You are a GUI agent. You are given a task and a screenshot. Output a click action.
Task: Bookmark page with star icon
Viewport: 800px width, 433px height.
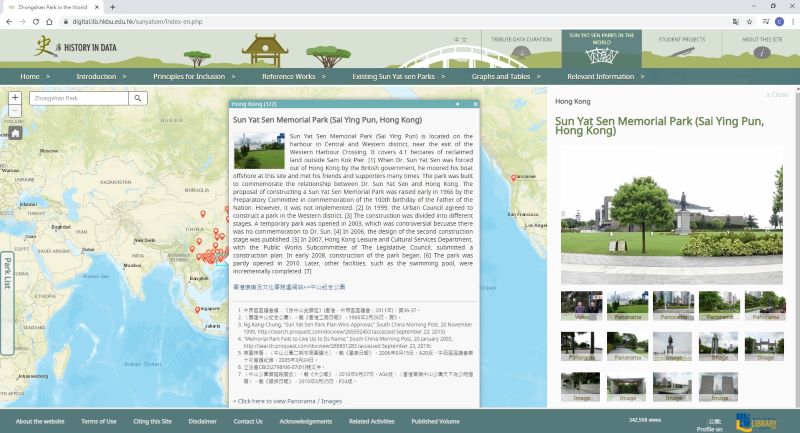tap(749, 21)
